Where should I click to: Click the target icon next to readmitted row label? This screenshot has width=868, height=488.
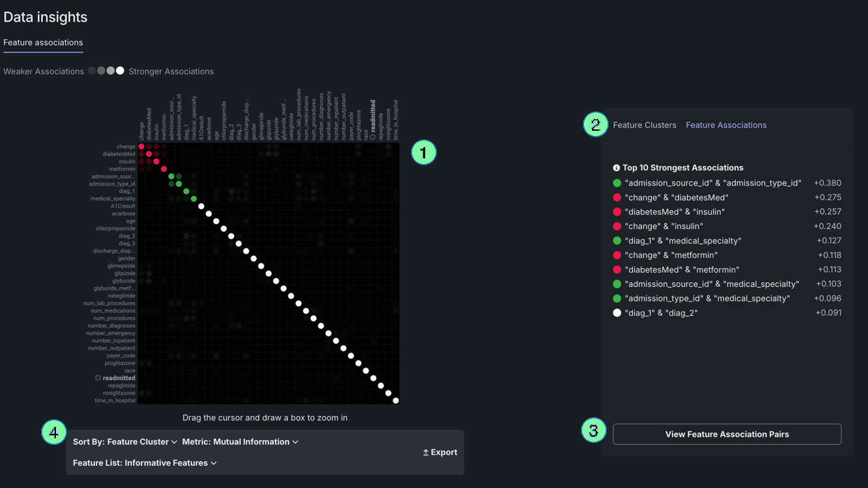coord(98,378)
